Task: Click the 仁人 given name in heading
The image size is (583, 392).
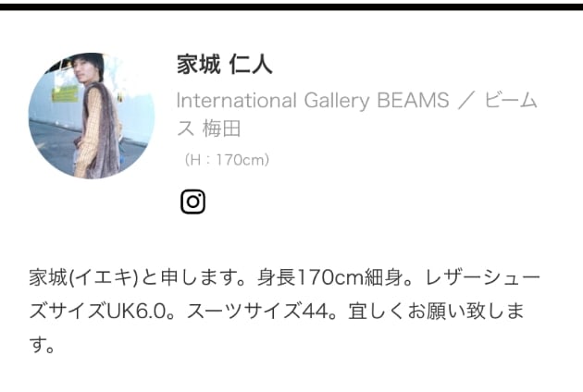Action: pyautogui.click(x=251, y=65)
